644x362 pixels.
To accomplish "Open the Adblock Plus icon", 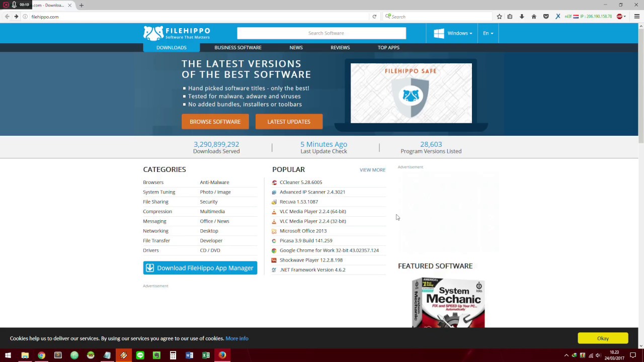I will pyautogui.click(x=619, y=17).
